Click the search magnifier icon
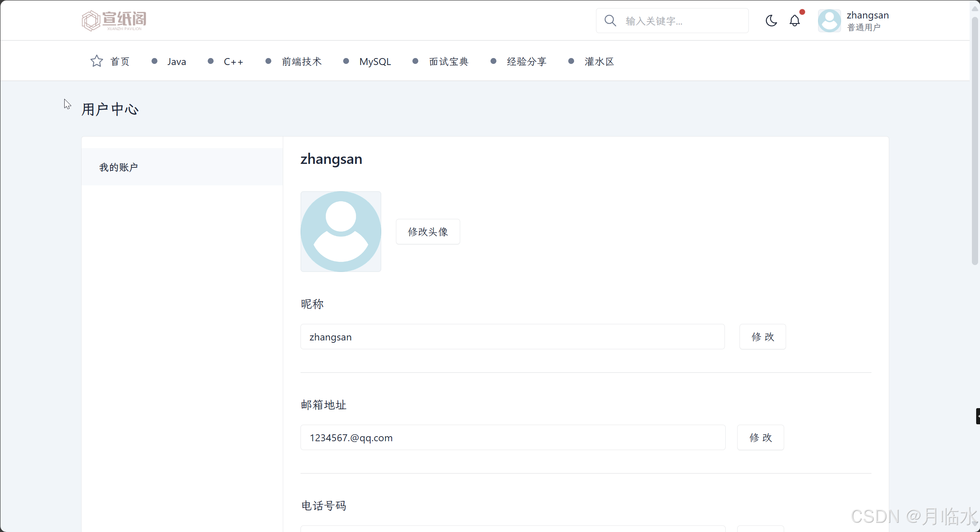This screenshot has height=532, width=980. click(x=610, y=20)
